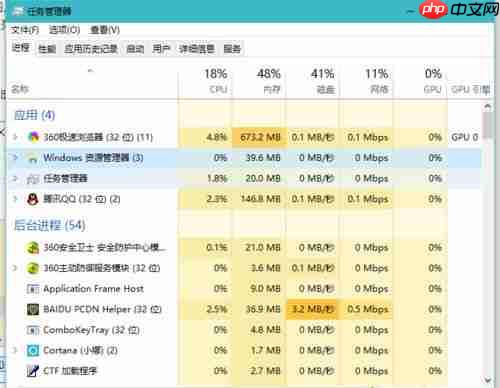Expand the Cortana process group
Screen dimensions: 500x388
[15, 350]
